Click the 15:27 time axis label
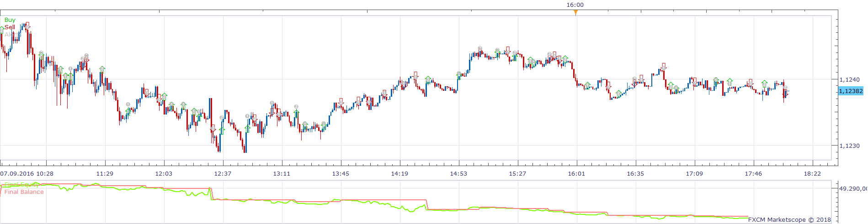 click(x=517, y=174)
